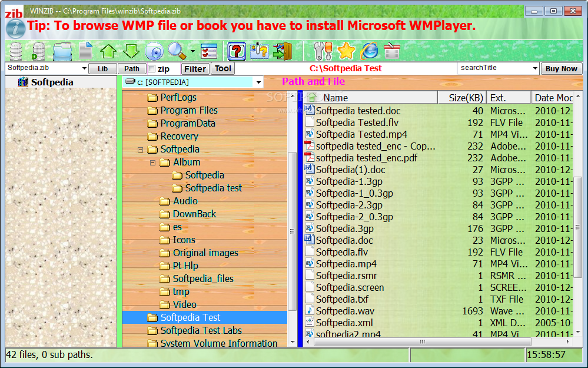This screenshot has height=368, width=588.
Task: Sort by the Name column header
Action: click(x=371, y=98)
